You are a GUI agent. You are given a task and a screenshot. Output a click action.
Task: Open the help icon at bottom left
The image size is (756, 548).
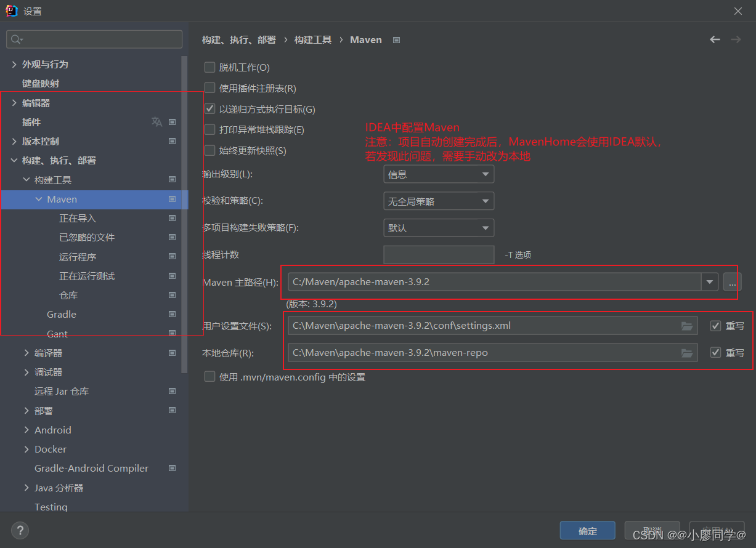pyautogui.click(x=20, y=530)
